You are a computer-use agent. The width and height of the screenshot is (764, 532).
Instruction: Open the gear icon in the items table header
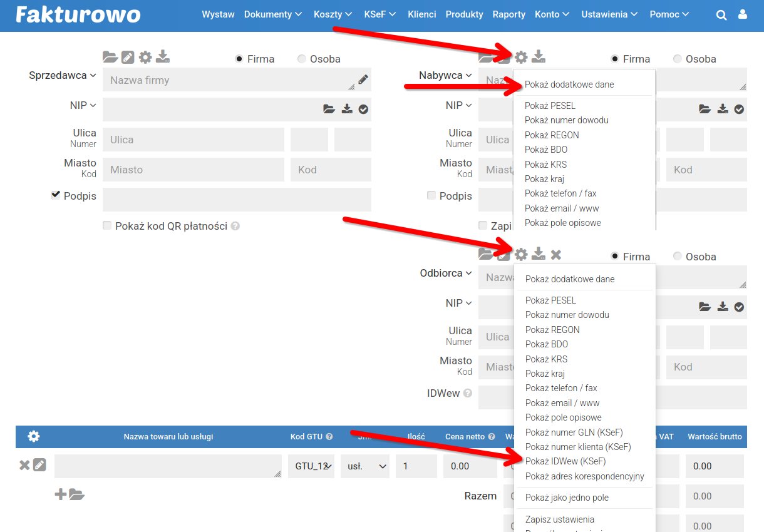[34, 436]
